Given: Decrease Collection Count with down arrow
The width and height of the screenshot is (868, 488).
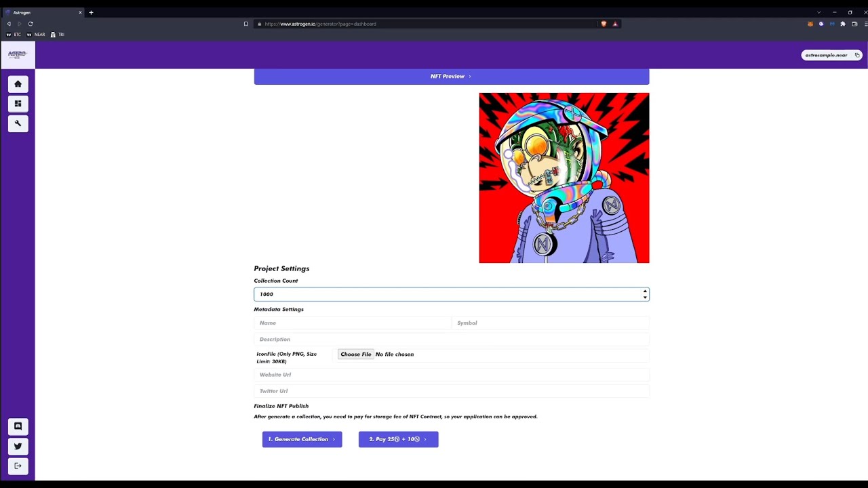Looking at the screenshot, I should [645, 298].
